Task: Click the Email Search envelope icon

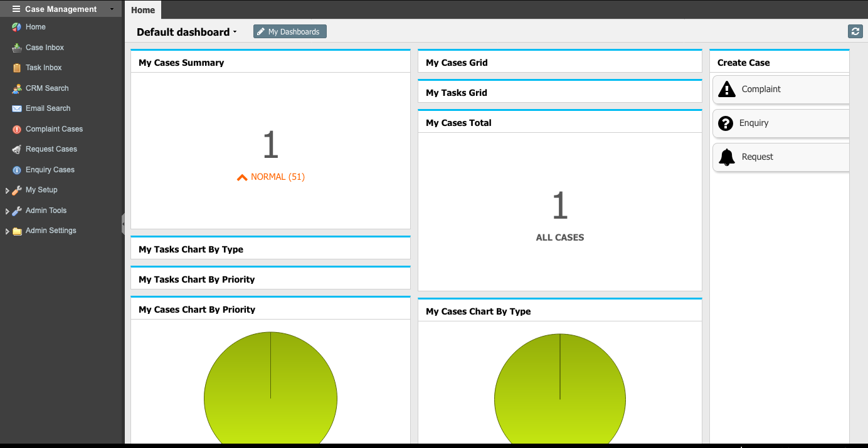Action: tap(17, 108)
